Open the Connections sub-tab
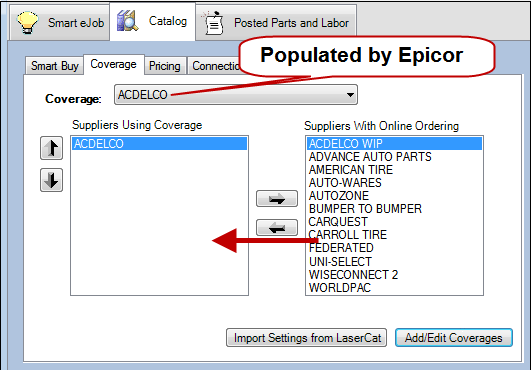 [x=215, y=66]
